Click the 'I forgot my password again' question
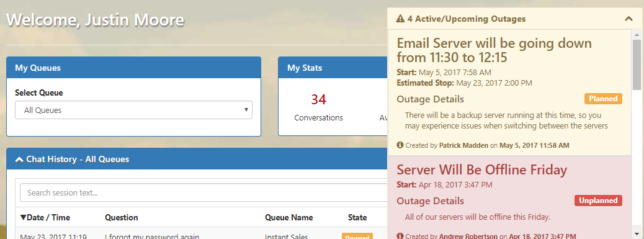Viewport: 644px width, 239px height. (152, 237)
